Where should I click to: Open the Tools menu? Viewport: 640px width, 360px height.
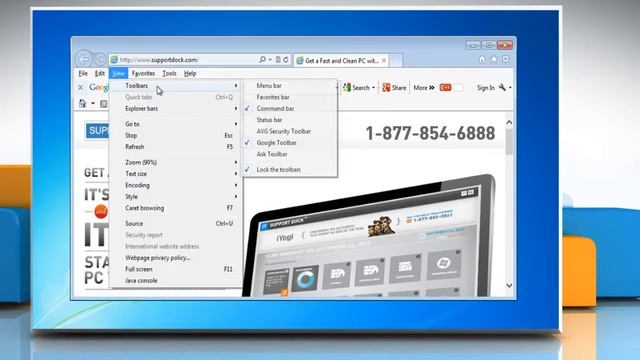pos(169,73)
